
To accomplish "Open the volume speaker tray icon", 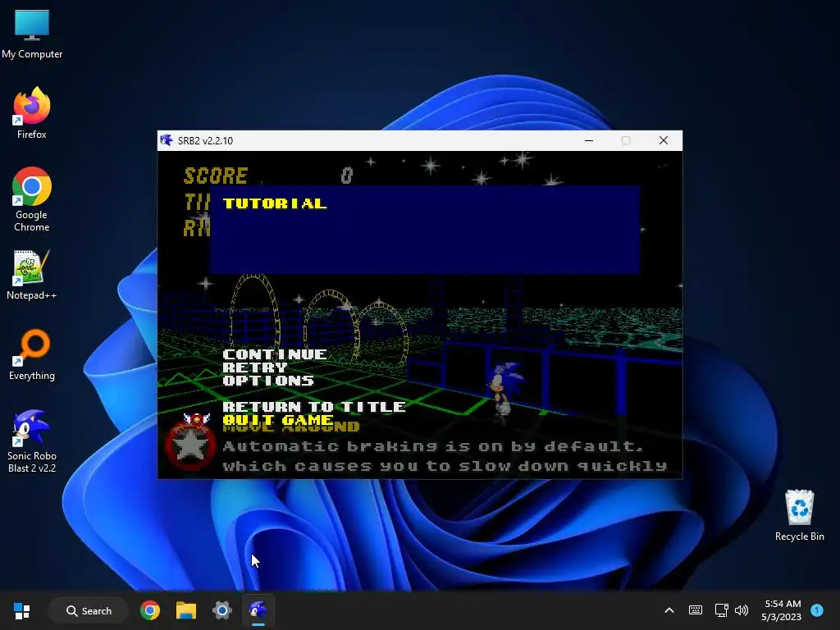I will [742, 610].
